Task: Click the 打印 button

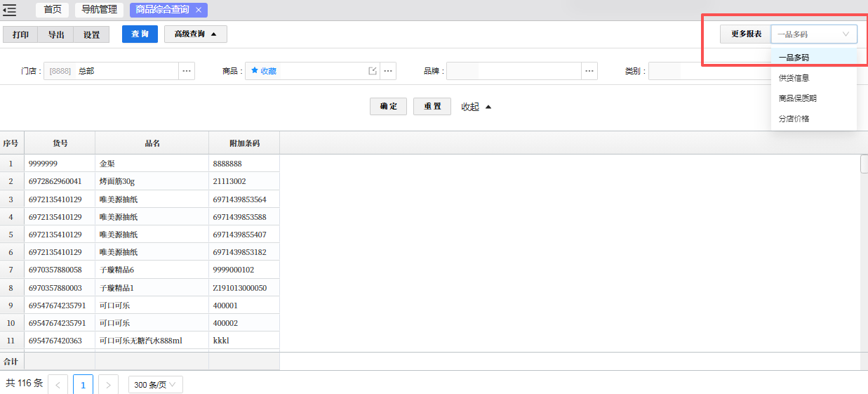Action: point(21,34)
